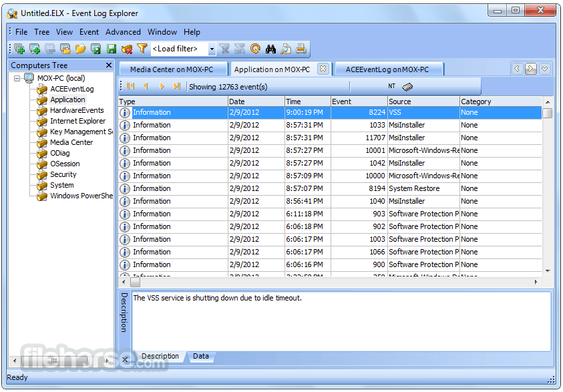This screenshot has width=563, height=392.
Task: Open the File menu
Action: click(21, 32)
